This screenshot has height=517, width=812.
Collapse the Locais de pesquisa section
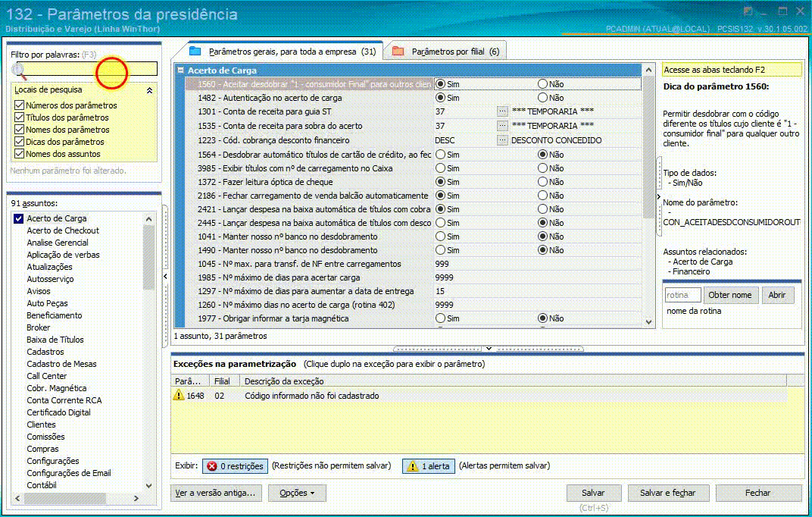(x=150, y=90)
